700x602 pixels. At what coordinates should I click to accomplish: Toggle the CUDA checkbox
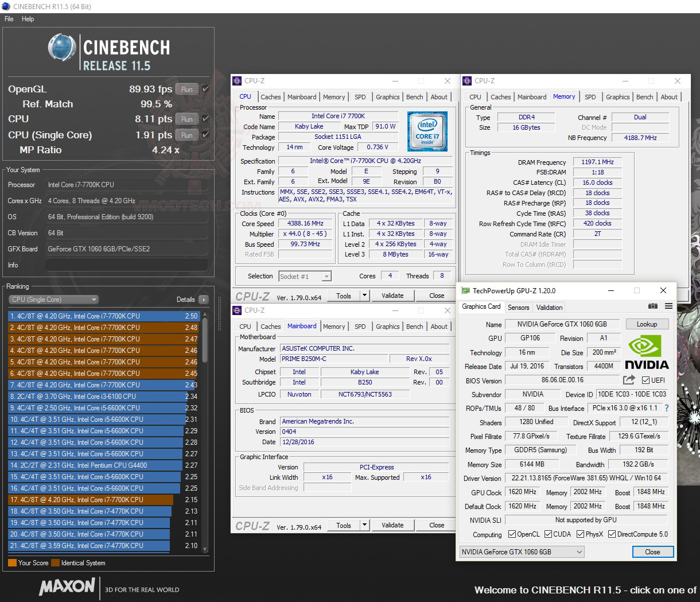point(547,534)
